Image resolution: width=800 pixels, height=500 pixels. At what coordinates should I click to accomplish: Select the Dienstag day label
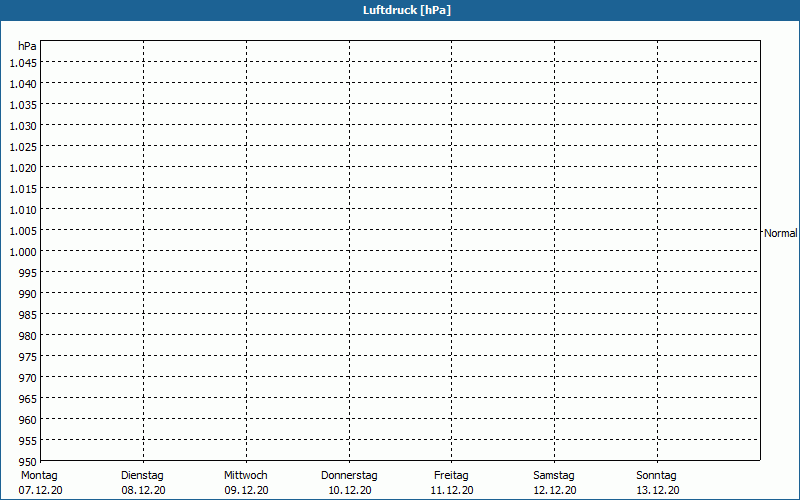click(x=142, y=475)
